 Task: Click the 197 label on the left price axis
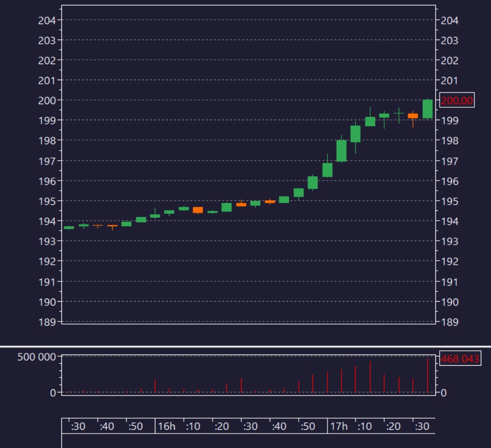[46, 161]
